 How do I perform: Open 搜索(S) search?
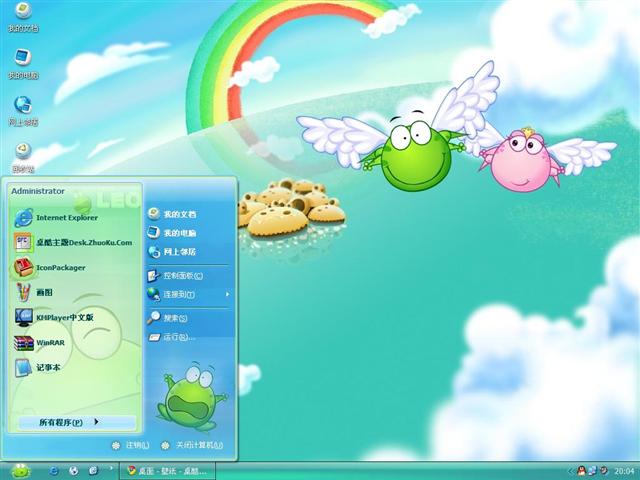[x=167, y=318]
